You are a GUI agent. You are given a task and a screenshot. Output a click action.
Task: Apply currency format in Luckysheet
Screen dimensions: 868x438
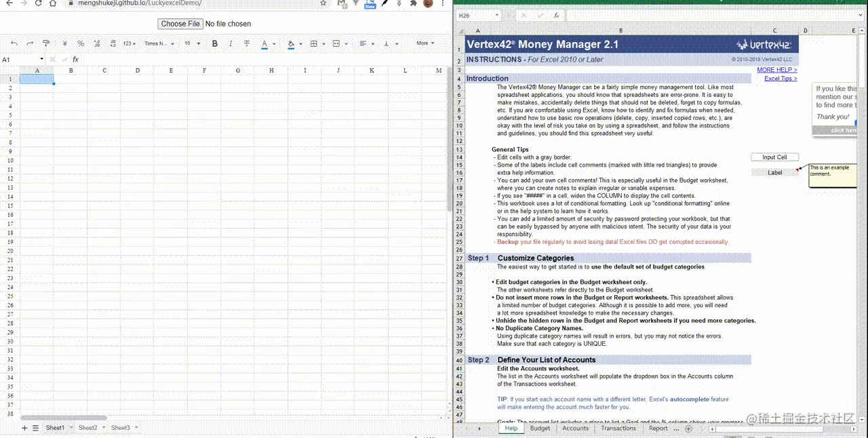[64, 43]
